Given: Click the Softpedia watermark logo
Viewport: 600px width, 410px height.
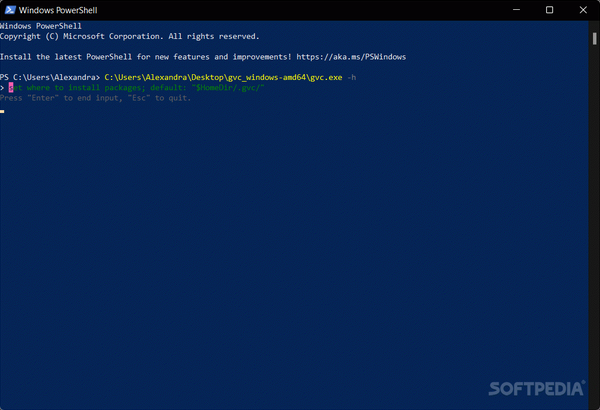Looking at the screenshot, I should (x=537, y=389).
